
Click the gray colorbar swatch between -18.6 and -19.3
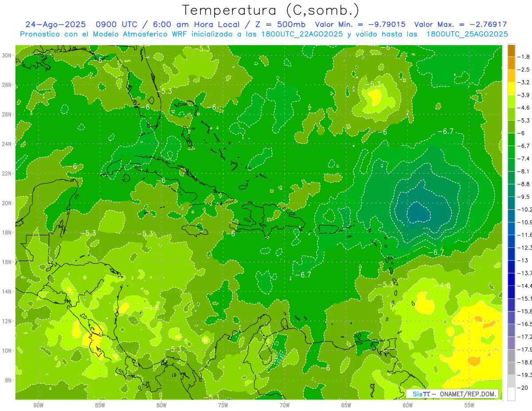511,368
